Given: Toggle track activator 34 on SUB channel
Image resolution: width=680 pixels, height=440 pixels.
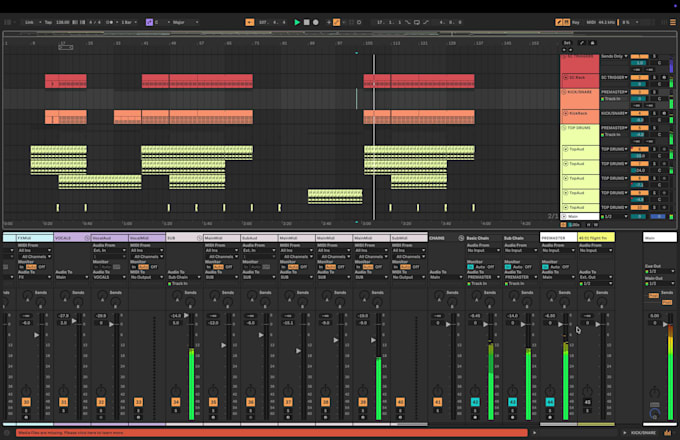Looking at the screenshot, I should [176, 402].
